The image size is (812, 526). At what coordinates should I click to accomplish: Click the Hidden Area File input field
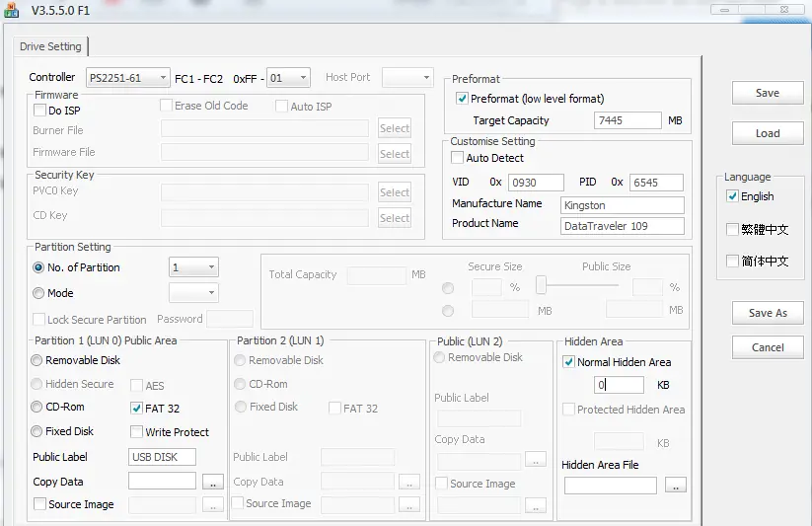(611, 486)
